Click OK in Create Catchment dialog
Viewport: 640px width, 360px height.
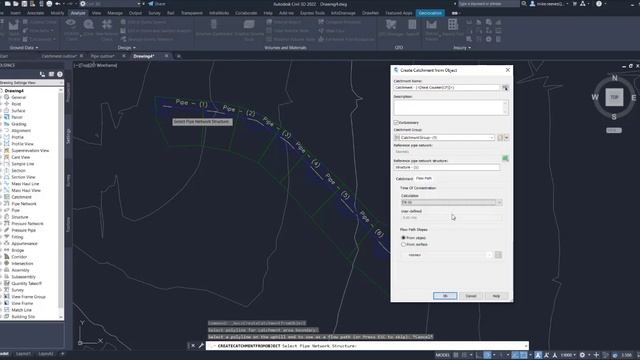[x=445, y=296]
